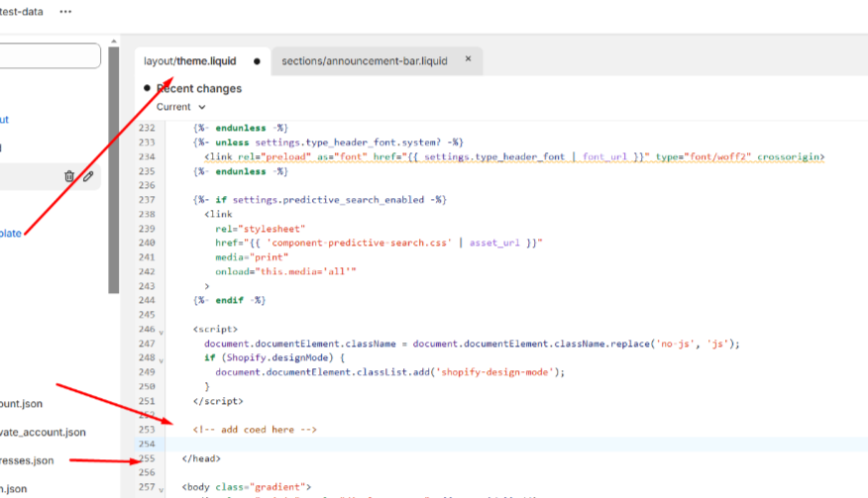Click the component-predictive-search.css href line
This screenshot has width=868, height=498.
pos(379,243)
